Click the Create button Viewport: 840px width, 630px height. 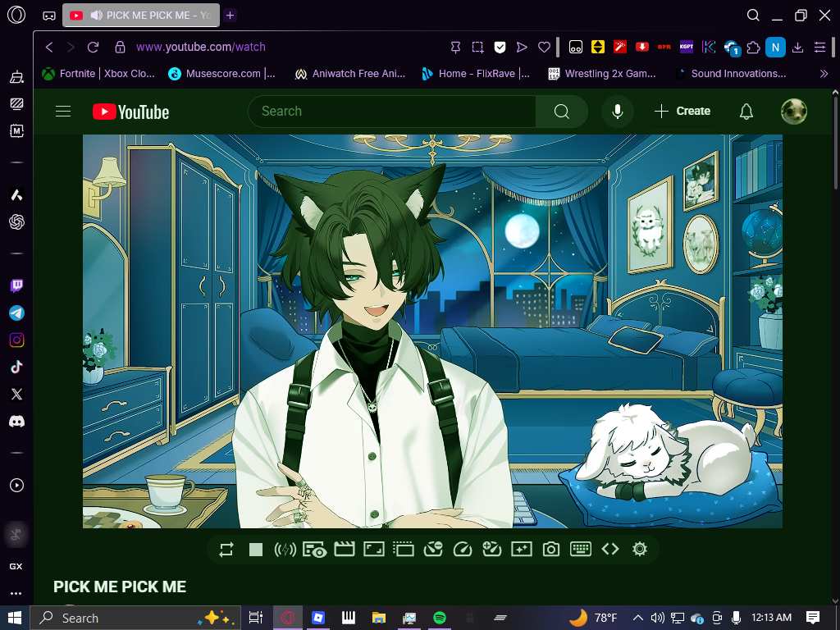pyautogui.click(x=682, y=112)
